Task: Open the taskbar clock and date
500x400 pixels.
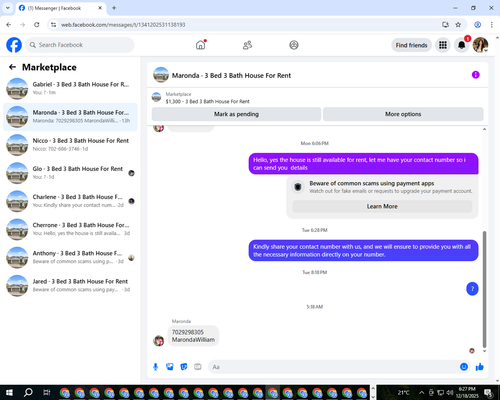Action: coord(468,393)
